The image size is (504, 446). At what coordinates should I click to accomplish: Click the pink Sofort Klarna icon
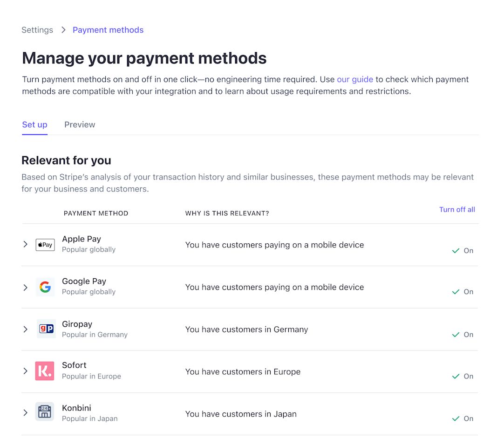click(x=45, y=371)
